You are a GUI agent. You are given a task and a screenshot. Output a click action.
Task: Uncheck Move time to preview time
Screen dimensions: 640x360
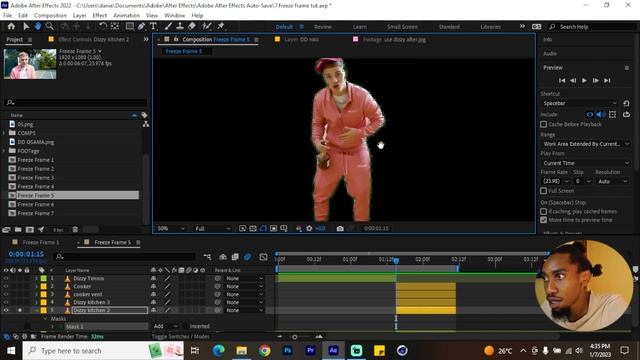543,220
